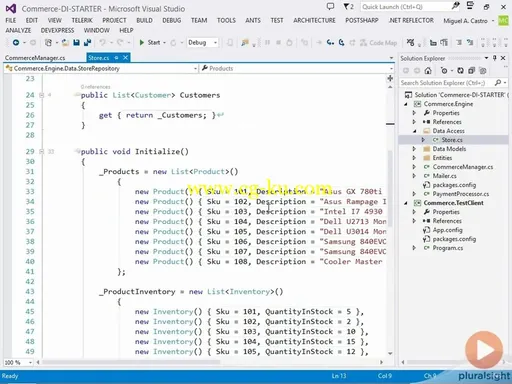Select PaymentProcessor.cs in Solution Explorer
Image resolution: width=512 pixels, height=384 pixels.
(461, 194)
